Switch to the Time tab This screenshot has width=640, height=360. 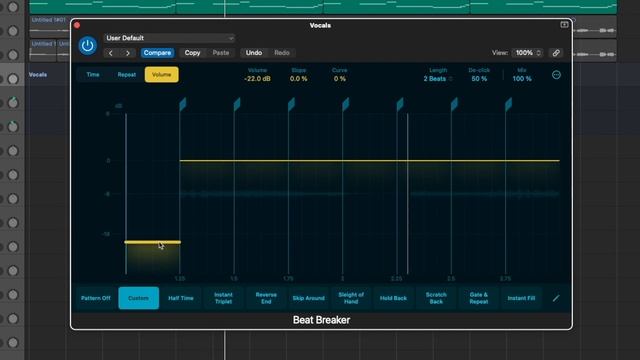(93, 75)
